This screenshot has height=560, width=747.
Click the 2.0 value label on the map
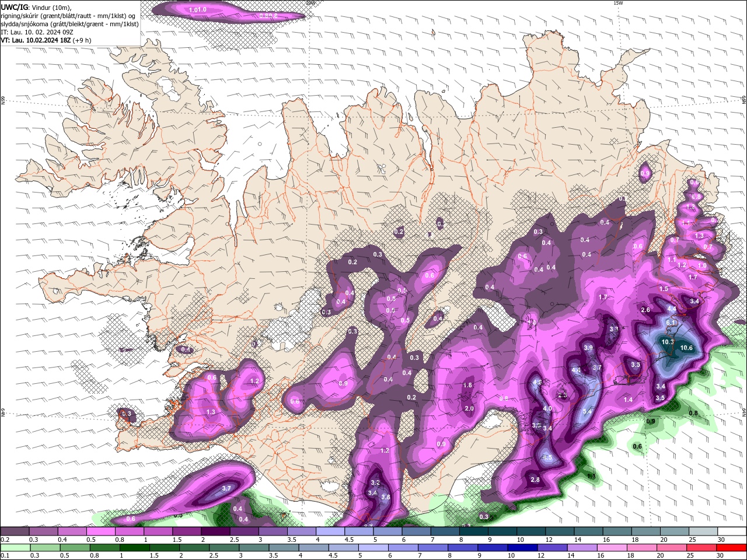point(469,408)
